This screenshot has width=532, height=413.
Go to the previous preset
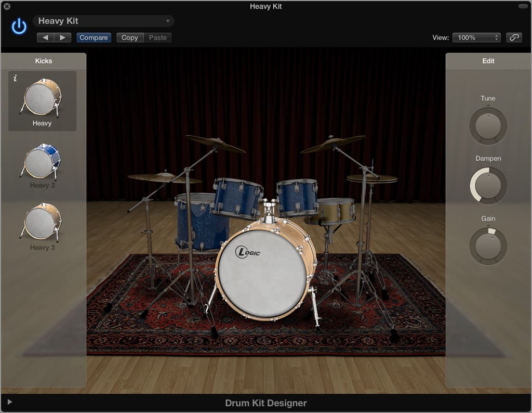pyautogui.click(x=46, y=37)
